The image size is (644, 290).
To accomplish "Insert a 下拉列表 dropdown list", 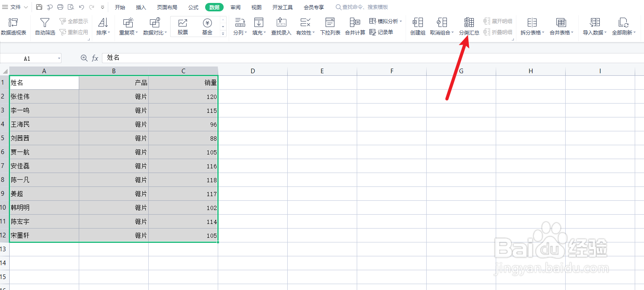I will tap(330, 27).
